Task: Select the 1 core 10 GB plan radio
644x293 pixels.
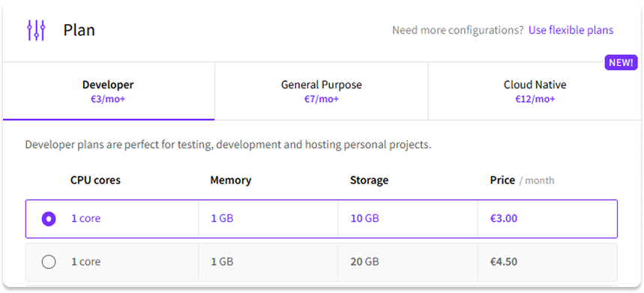Action: click(49, 219)
